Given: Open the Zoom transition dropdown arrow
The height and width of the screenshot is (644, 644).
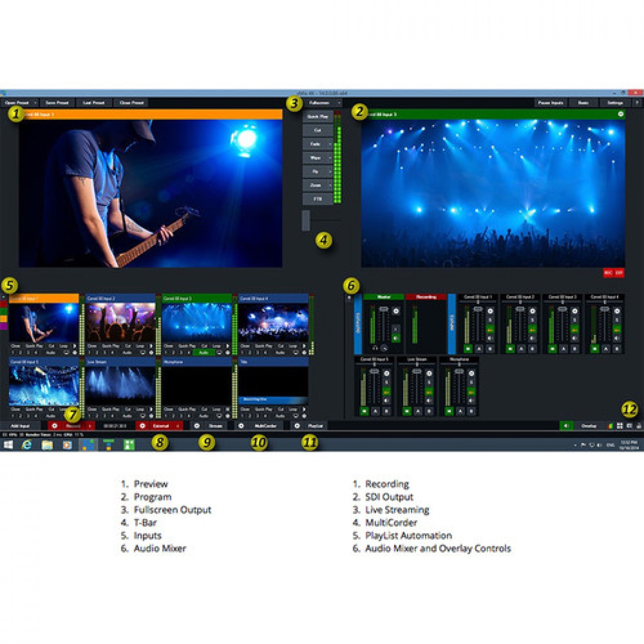Looking at the screenshot, I should (x=330, y=185).
